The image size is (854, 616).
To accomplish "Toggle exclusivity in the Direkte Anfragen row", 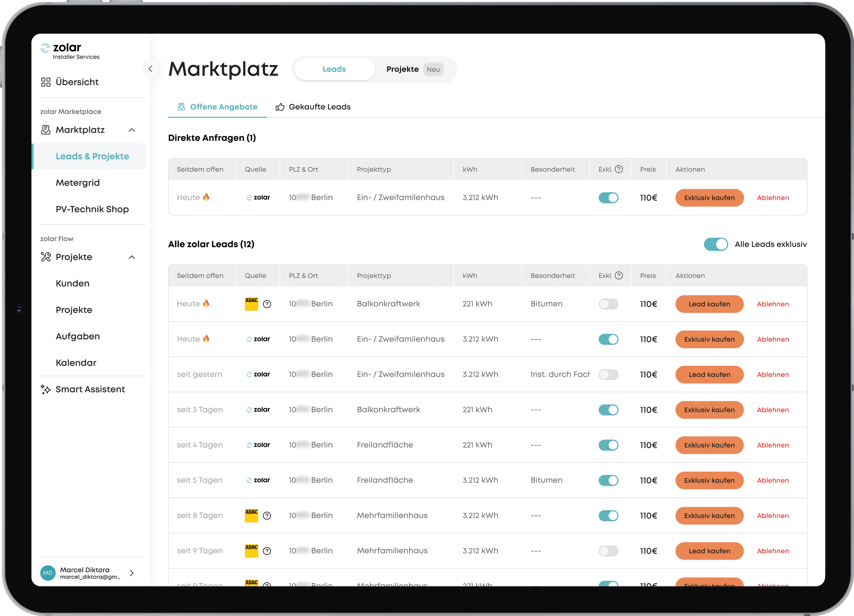I will tap(608, 198).
